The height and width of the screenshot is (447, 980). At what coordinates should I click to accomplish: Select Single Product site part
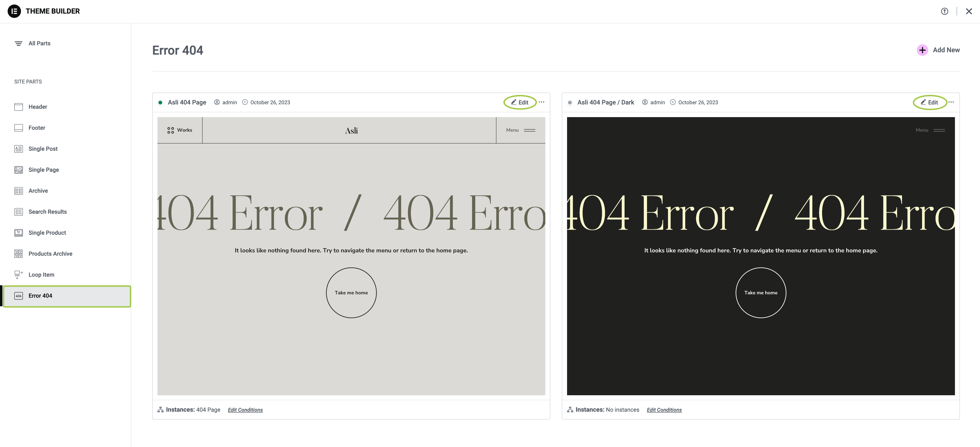(47, 233)
